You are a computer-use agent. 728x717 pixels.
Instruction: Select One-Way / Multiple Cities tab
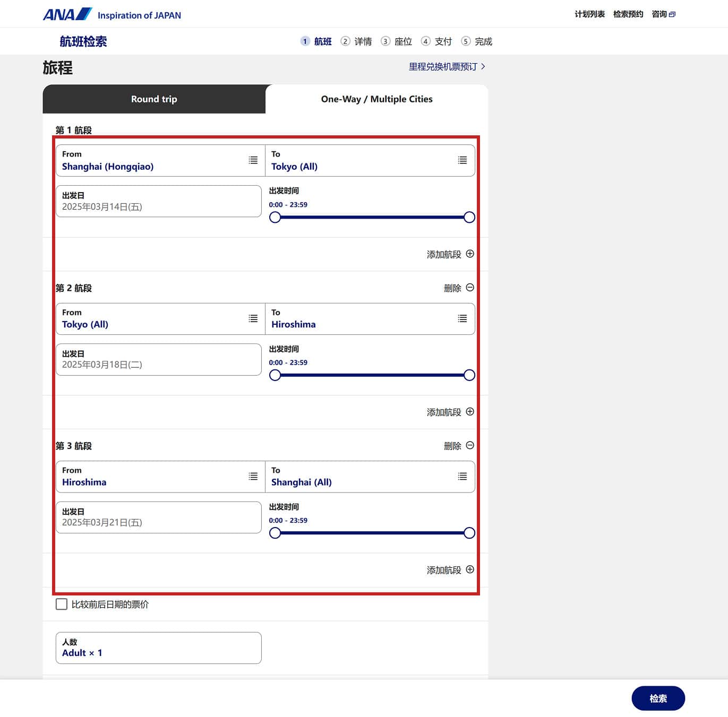(376, 99)
